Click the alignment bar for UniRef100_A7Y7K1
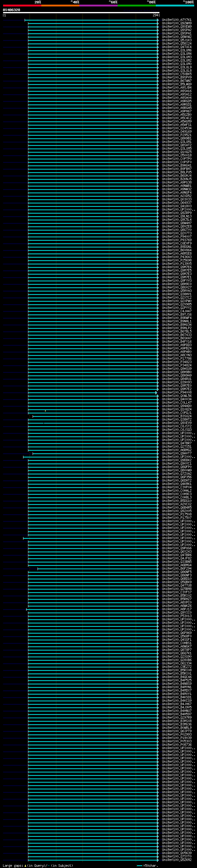This screenshot has width=197, height=868. pyautogui.click(x=91, y=20)
